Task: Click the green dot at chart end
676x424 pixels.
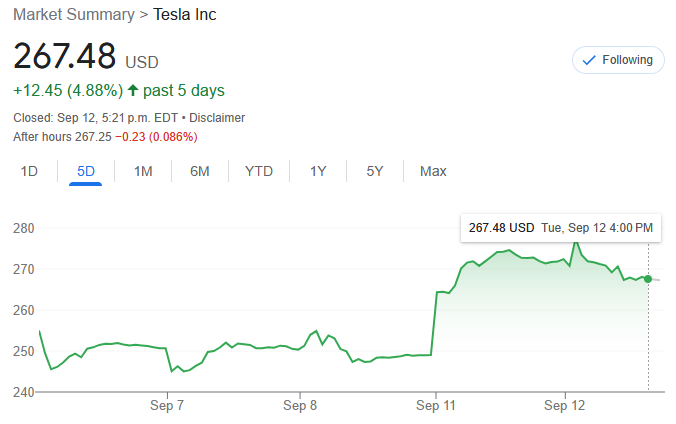Action: (648, 279)
